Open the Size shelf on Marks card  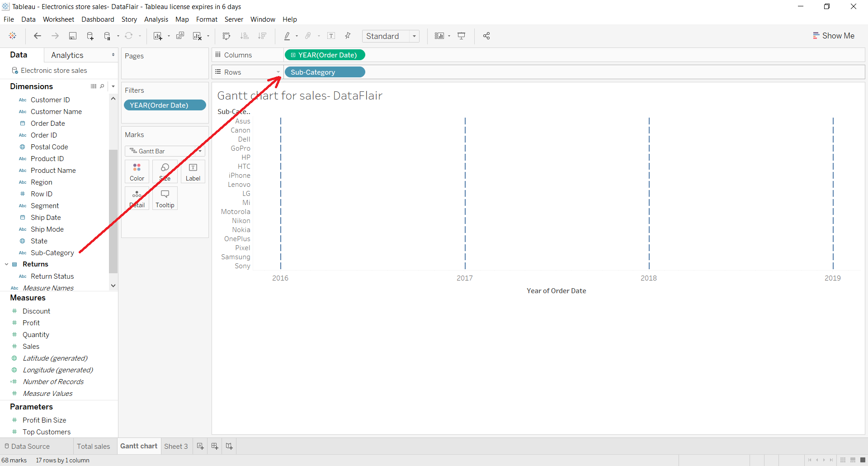point(165,171)
